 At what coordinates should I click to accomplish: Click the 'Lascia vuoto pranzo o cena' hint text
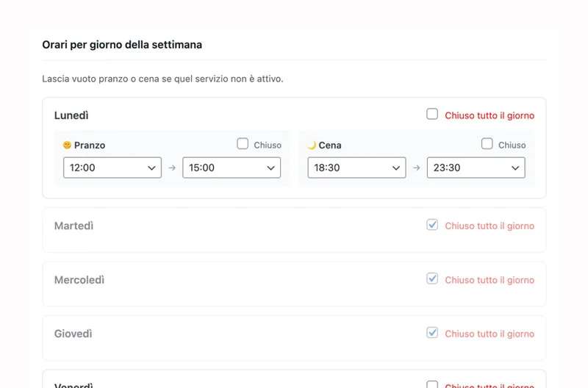(162, 79)
